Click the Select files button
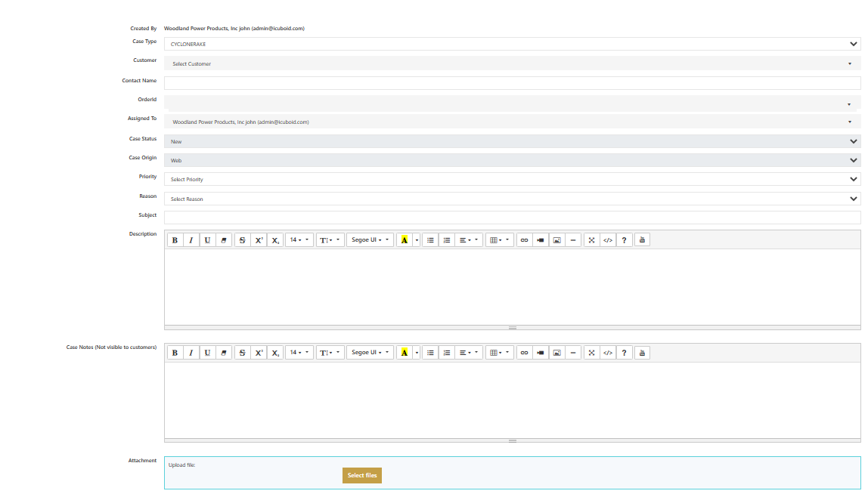Image resolution: width=868 pixels, height=494 pixels. (x=362, y=475)
